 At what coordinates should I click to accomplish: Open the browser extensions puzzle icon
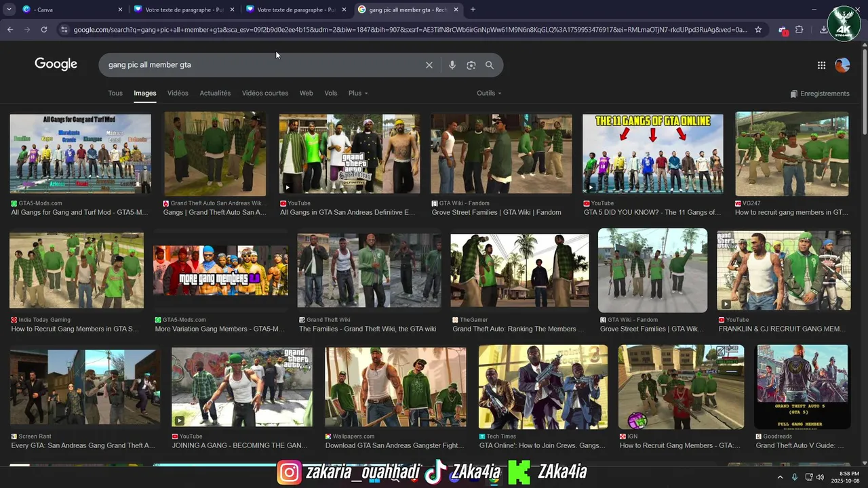(800, 30)
